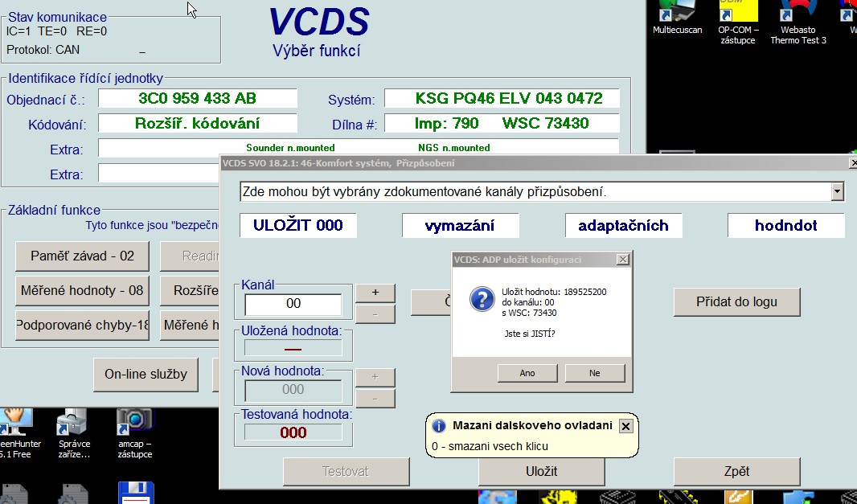857x504 pixels.
Task: Click the Testovaná hodnota field showing 000
Action: pyautogui.click(x=293, y=432)
